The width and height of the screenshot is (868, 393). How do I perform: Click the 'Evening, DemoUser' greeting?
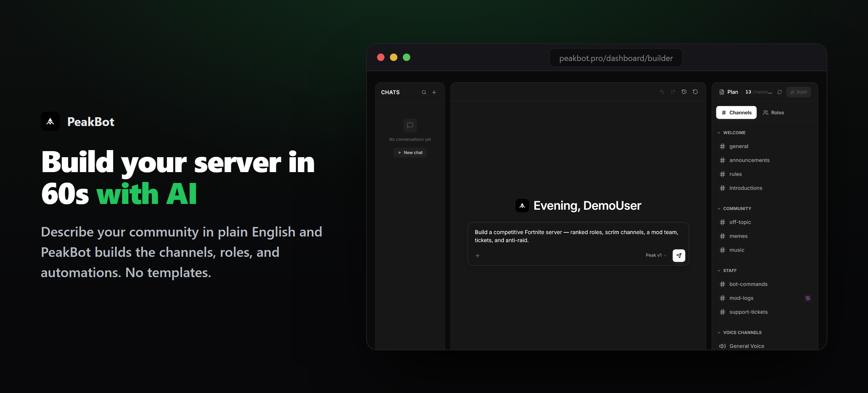[587, 206]
